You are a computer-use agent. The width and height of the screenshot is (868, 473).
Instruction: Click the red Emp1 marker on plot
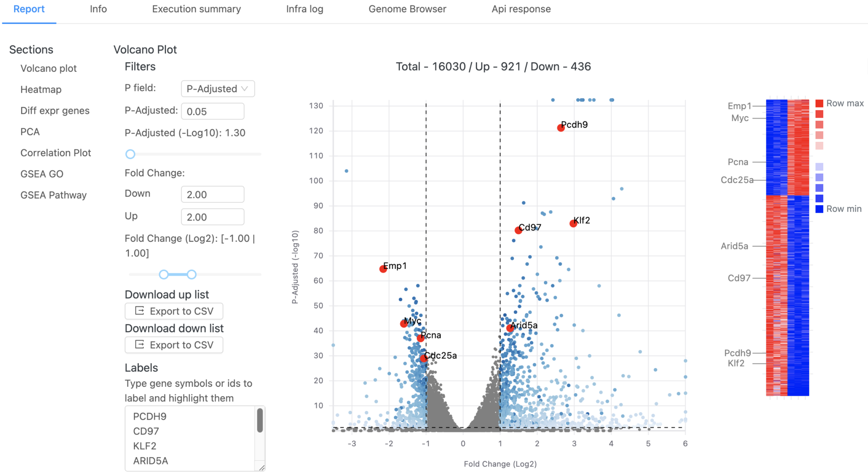tap(383, 269)
